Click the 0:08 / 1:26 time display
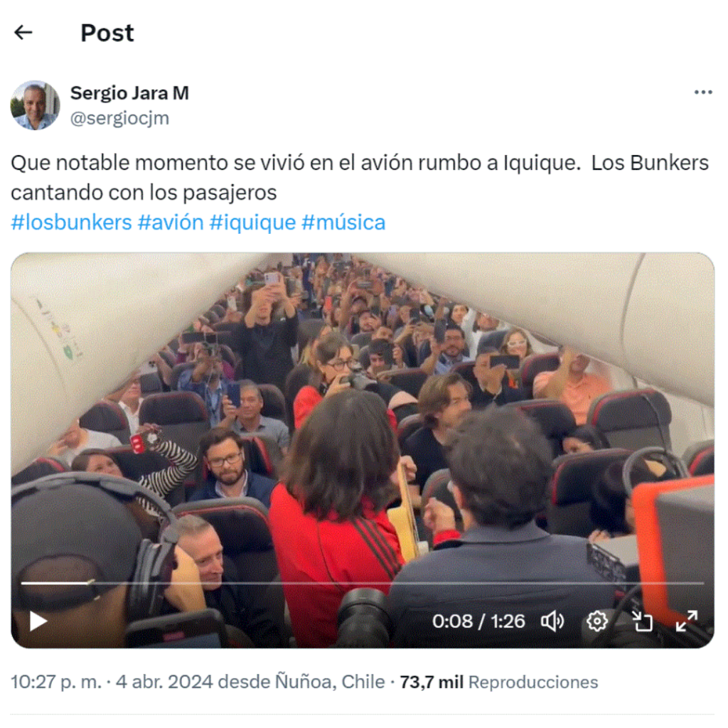 tap(478, 621)
